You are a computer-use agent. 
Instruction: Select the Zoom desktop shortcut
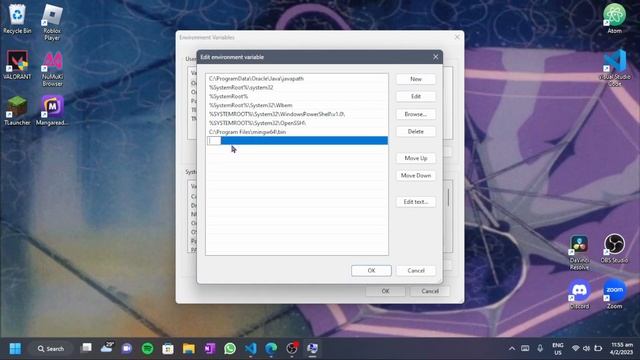(x=614, y=295)
